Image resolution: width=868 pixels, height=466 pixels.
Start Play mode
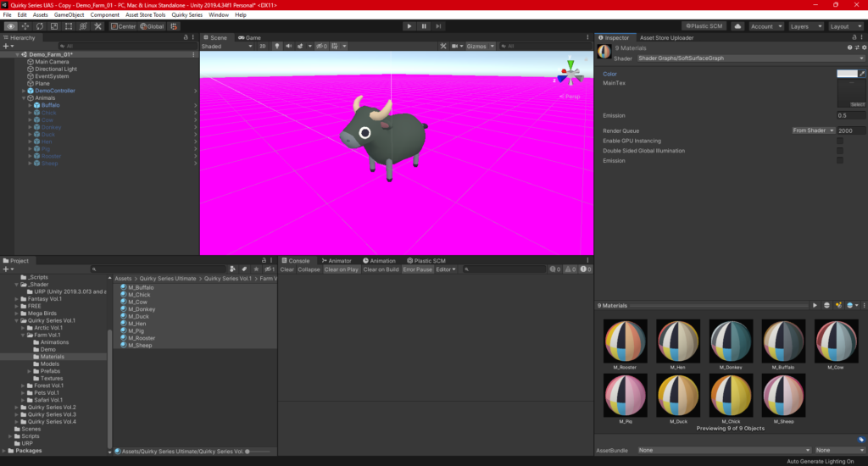click(x=409, y=26)
